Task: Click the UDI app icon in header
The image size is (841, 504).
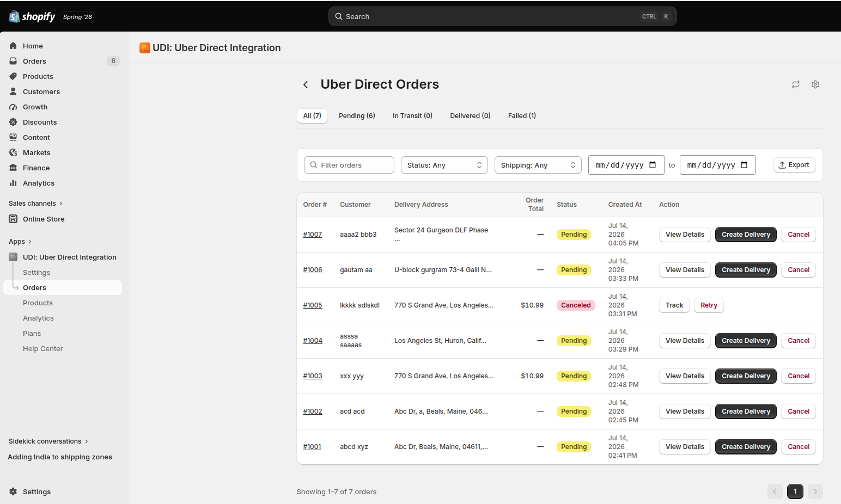Action: pos(145,48)
